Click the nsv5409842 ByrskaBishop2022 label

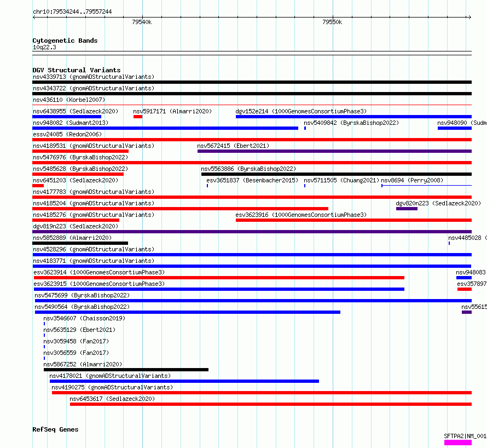pos(351,123)
